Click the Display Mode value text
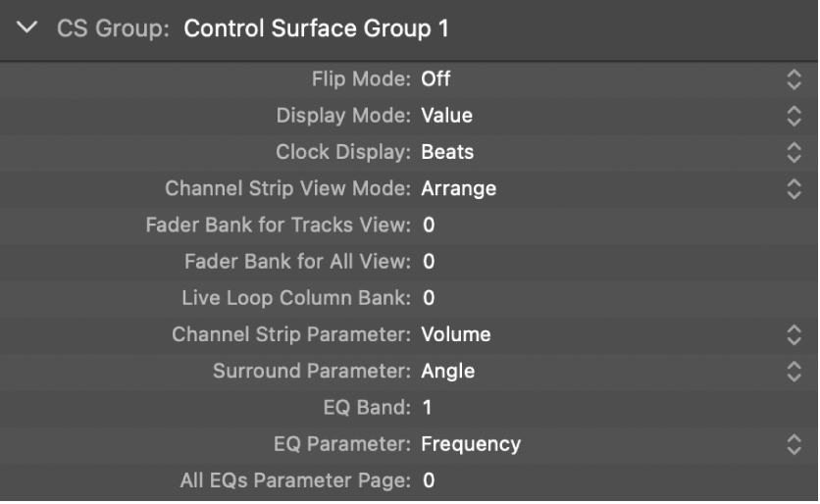The width and height of the screenshot is (820, 504). click(446, 116)
